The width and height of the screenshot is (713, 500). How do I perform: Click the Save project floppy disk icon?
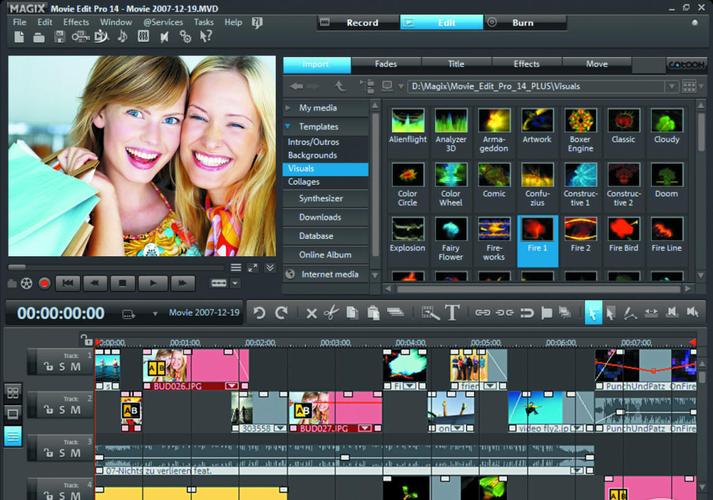[60, 38]
